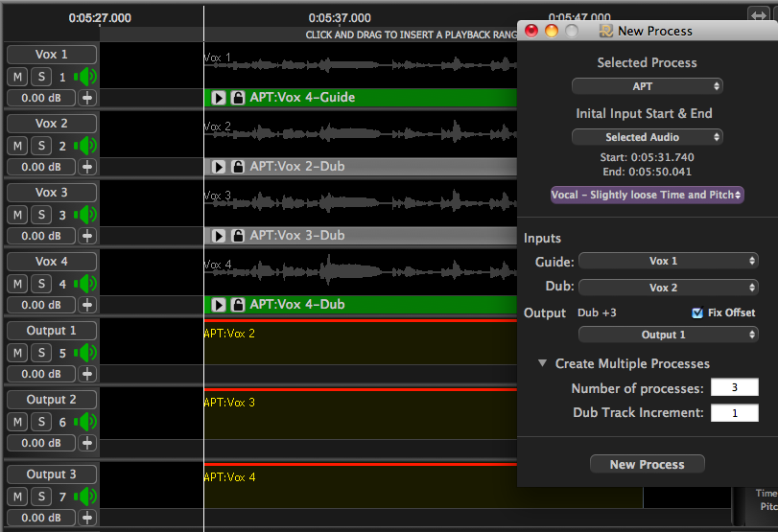Viewport: 778px width, 532px height.
Task: Click the horizontal zoom arrows icon in timeline corner
Action: click(x=758, y=14)
